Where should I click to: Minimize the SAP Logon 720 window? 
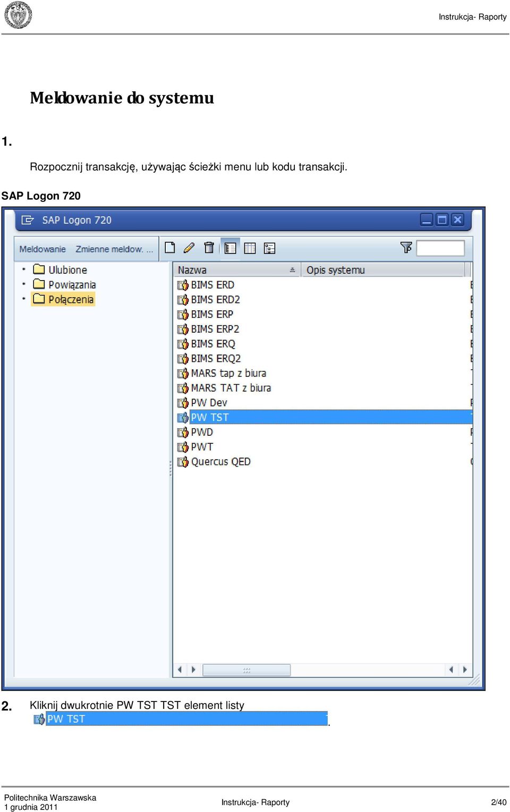click(427, 220)
